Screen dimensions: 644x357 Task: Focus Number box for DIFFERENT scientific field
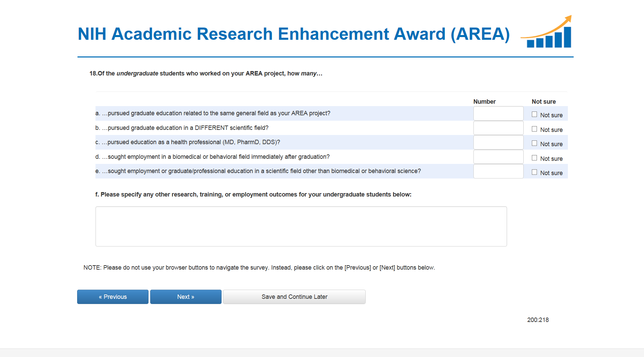point(498,128)
